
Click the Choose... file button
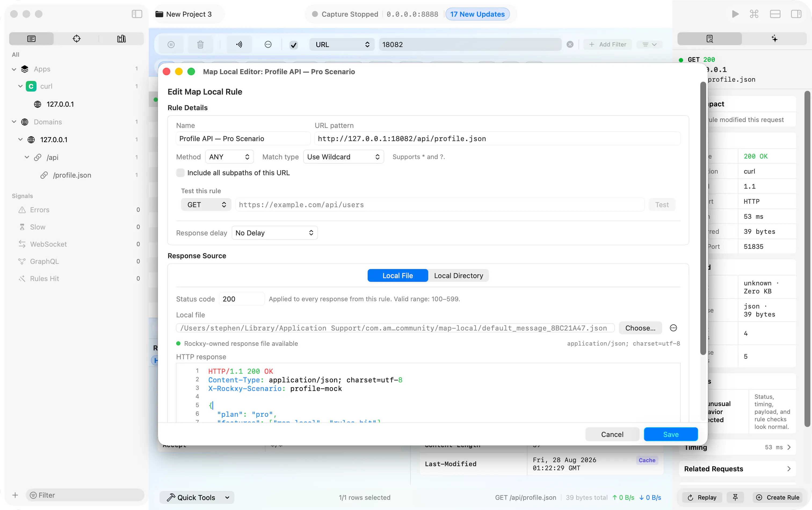coord(640,328)
